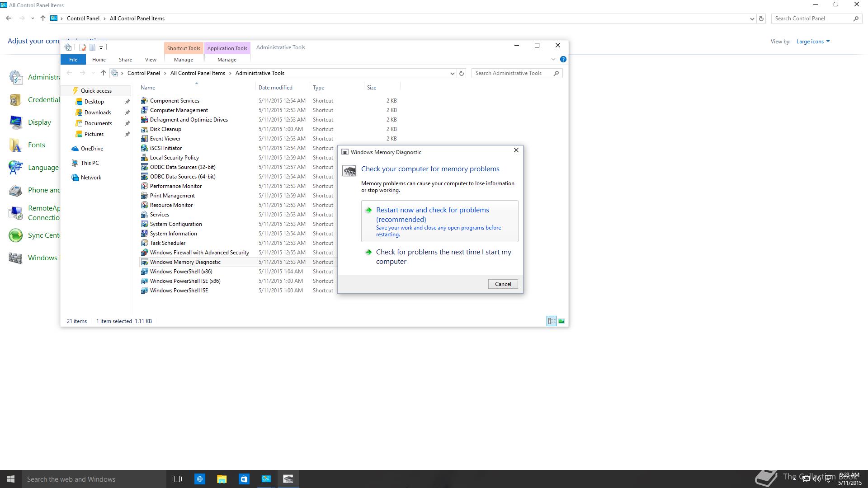The image size is (868, 488).
Task: Open recent locations dropdown in Control Panel window
Action: pyautogui.click(x=33, y=19)
